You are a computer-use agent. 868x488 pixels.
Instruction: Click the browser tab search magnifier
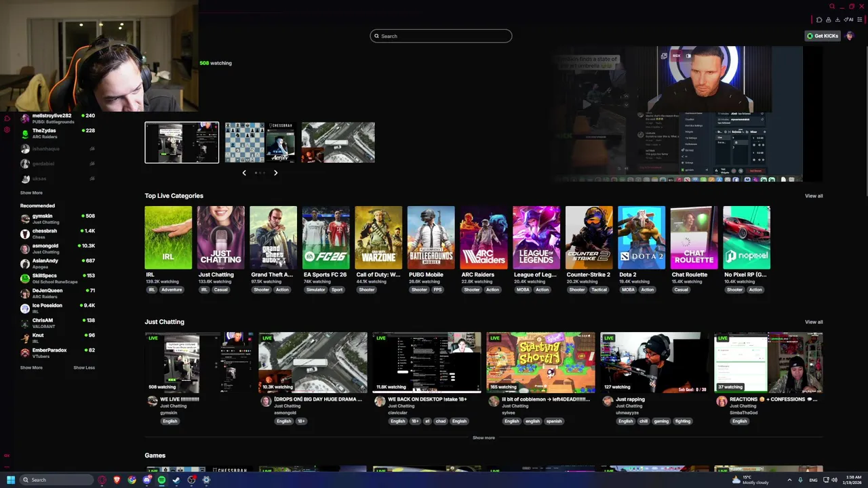coord(832,6)
